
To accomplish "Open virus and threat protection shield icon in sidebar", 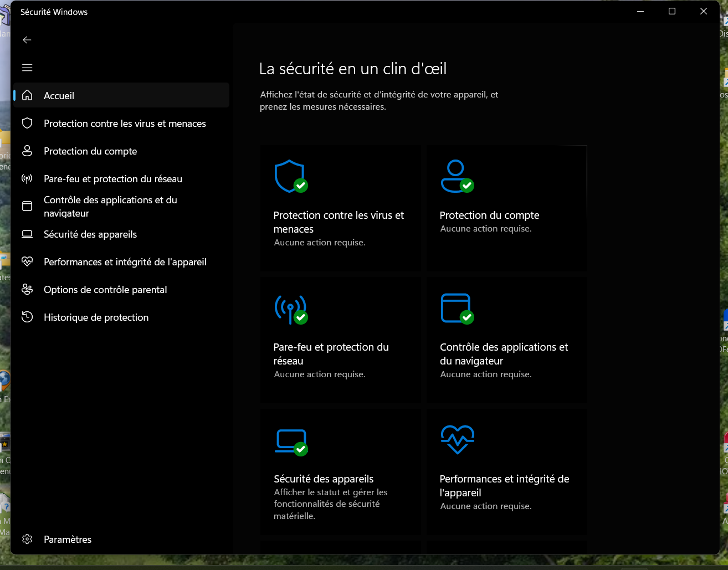I will pos(27,123).
